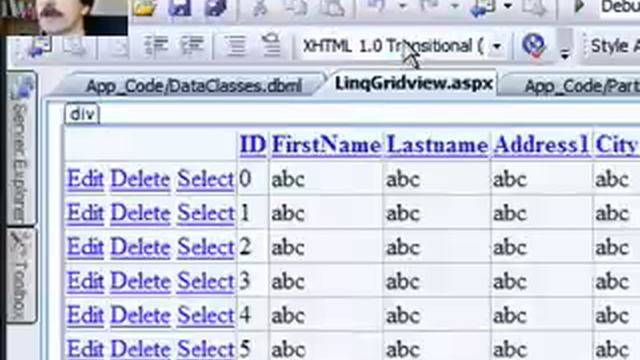Open the Undo history dropdown arrow
The image size is (640, 360).
click(x=402, y=6)
